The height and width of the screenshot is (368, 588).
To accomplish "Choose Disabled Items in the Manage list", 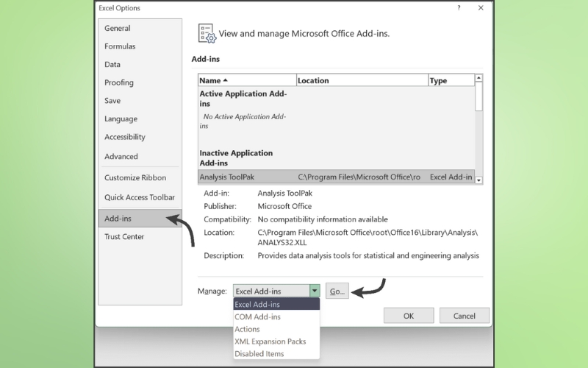I will 276,354.
